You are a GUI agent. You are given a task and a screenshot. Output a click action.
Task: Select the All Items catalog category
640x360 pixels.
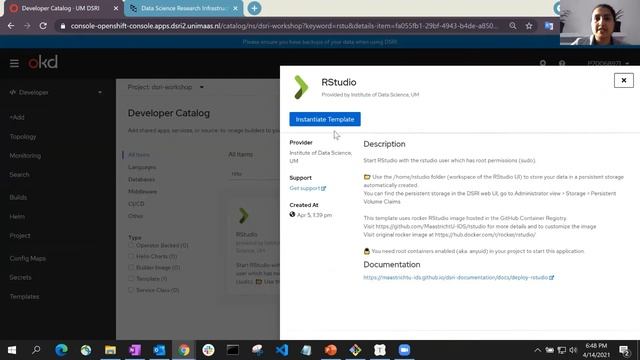click(x=139, y=155)
